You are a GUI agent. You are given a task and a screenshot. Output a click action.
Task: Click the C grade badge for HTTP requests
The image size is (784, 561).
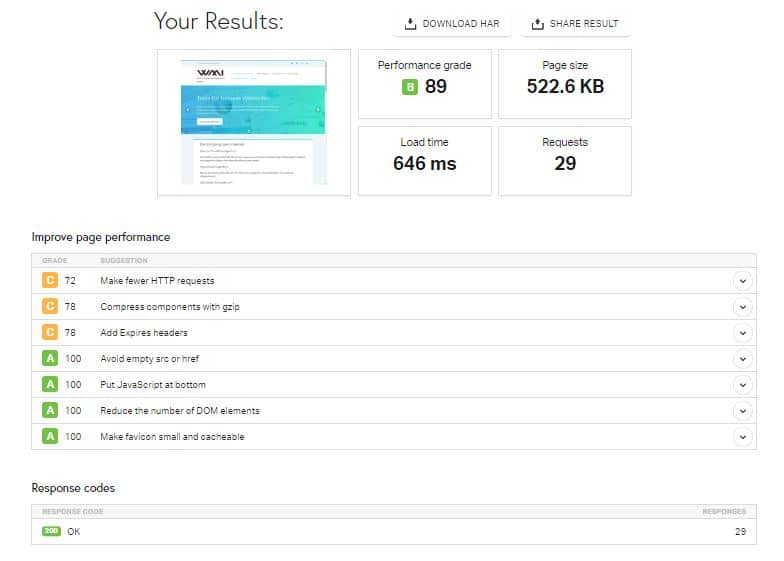coord(50,280)
